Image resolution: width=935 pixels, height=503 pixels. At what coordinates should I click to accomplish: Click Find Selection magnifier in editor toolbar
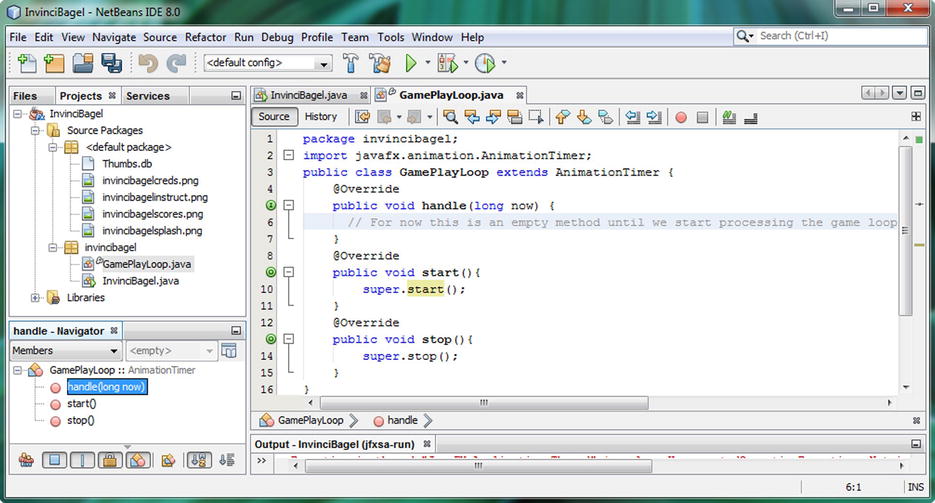(x=450, y=117)
